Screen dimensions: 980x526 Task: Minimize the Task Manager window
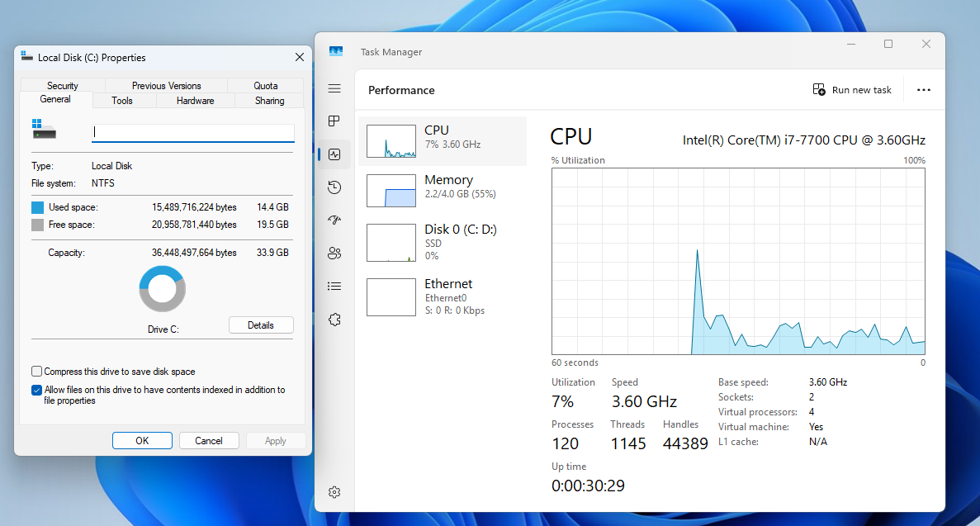click(x=850, y=44)
